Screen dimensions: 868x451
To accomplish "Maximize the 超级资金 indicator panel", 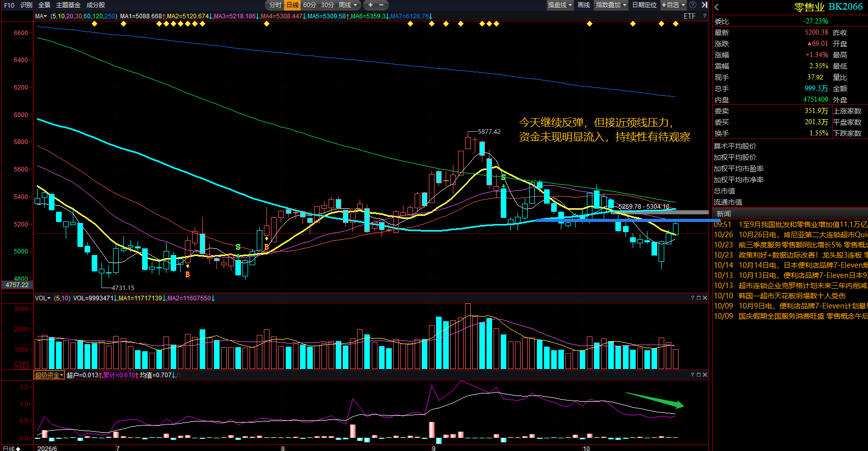I will pyautogui.click(x=698, y=375).
